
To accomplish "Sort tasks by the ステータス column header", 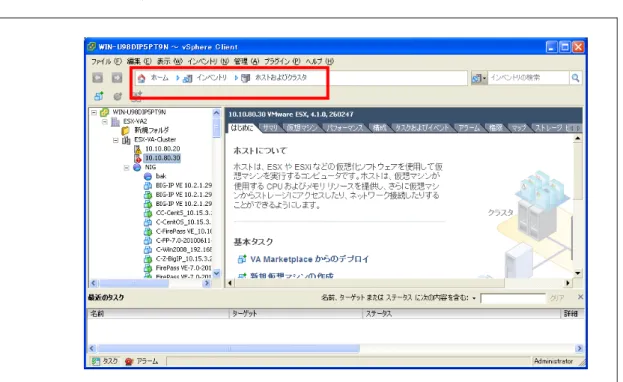I will [x=461, y=314].
